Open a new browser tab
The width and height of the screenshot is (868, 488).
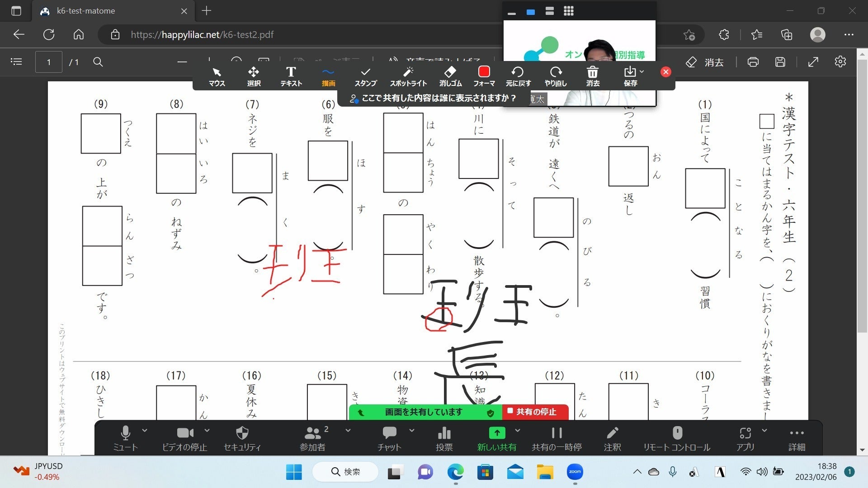click(207, 11)
